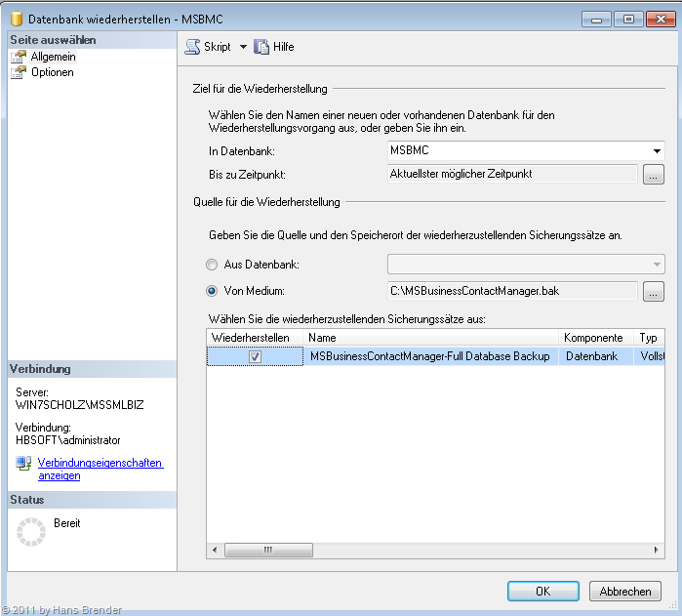Click the Skript toolbar icon

click(192, 47)
